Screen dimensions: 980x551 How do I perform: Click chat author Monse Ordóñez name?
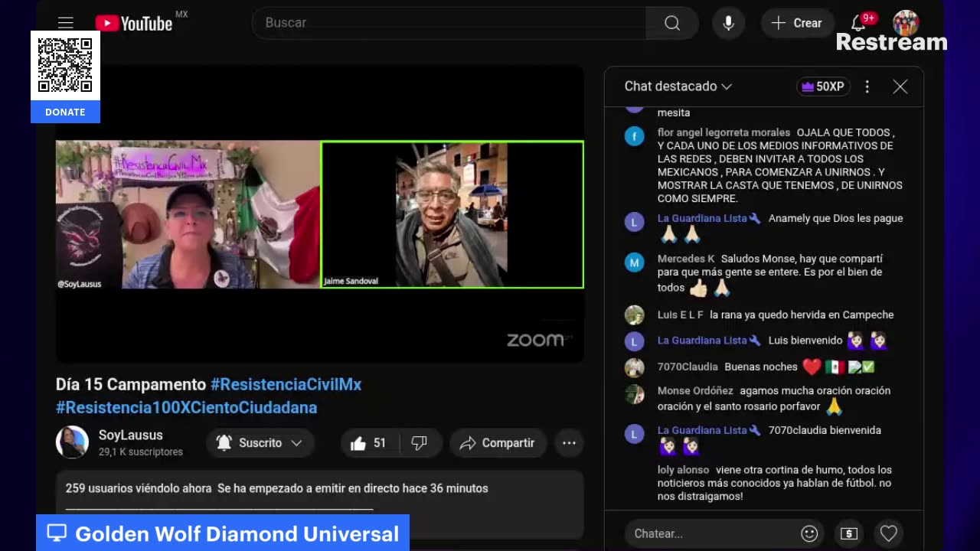(695, 390)
